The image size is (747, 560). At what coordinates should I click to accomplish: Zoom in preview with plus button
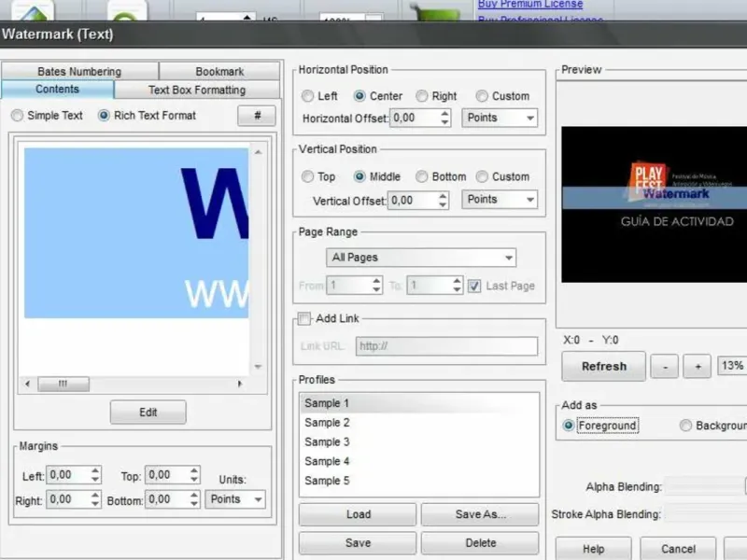[698, 367]
